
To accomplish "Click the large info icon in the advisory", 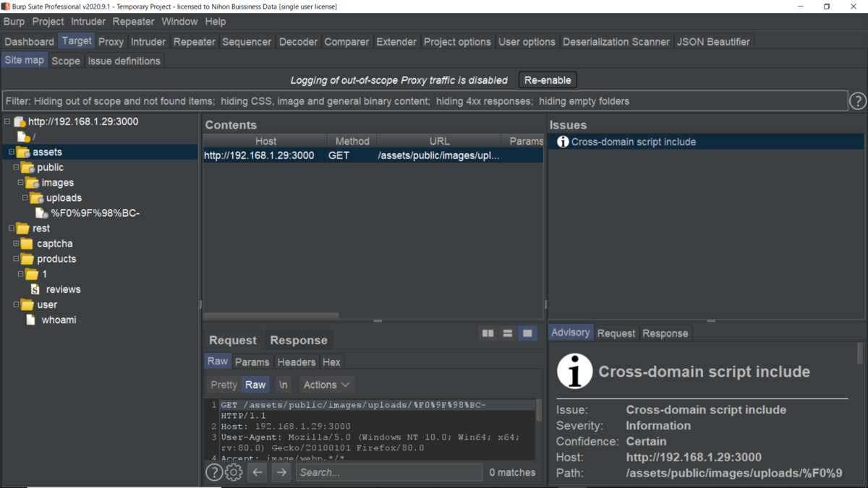I will tap(574, 372).
